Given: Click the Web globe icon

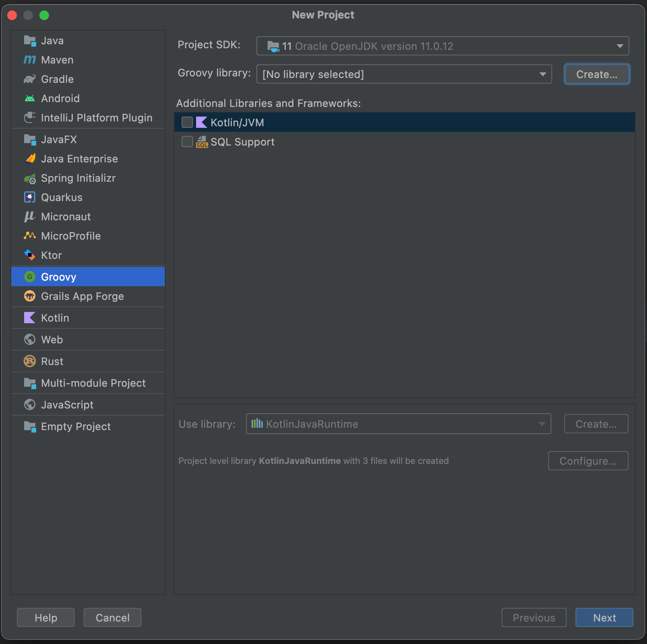Looking at the screenshot, I should pos(30,340).
